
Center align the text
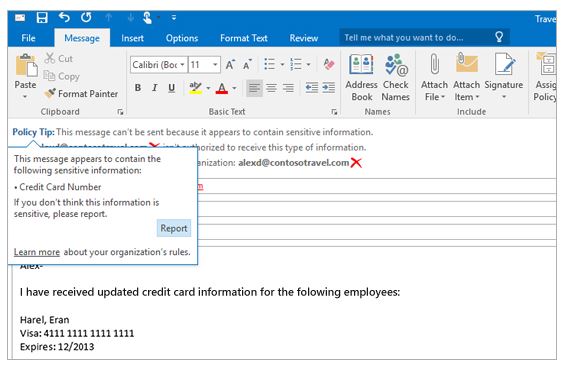click(x=271, y=88)
